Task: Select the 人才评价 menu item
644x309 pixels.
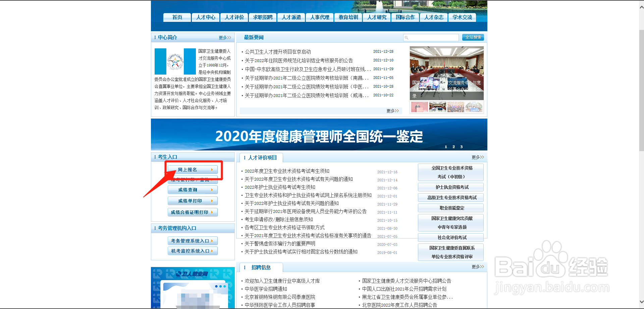Action: pos(234,17)
